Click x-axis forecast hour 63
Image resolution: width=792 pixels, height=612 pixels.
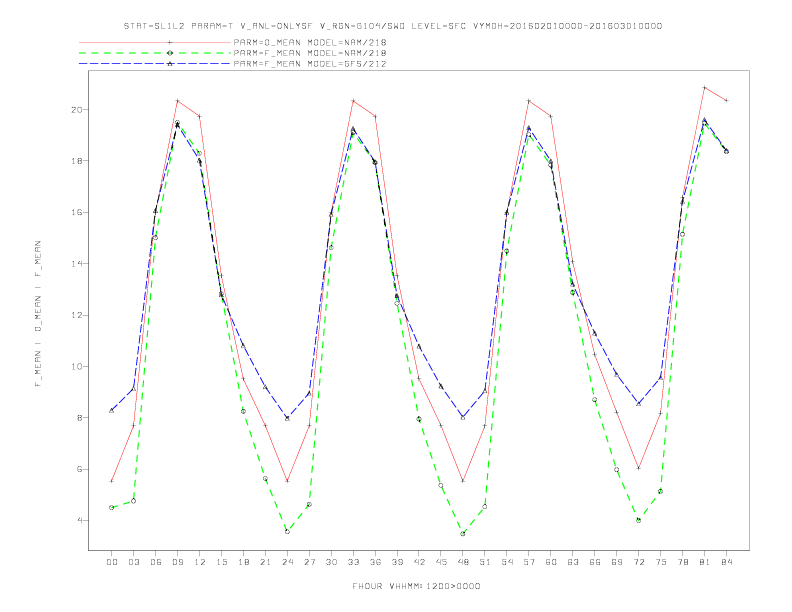573,562
